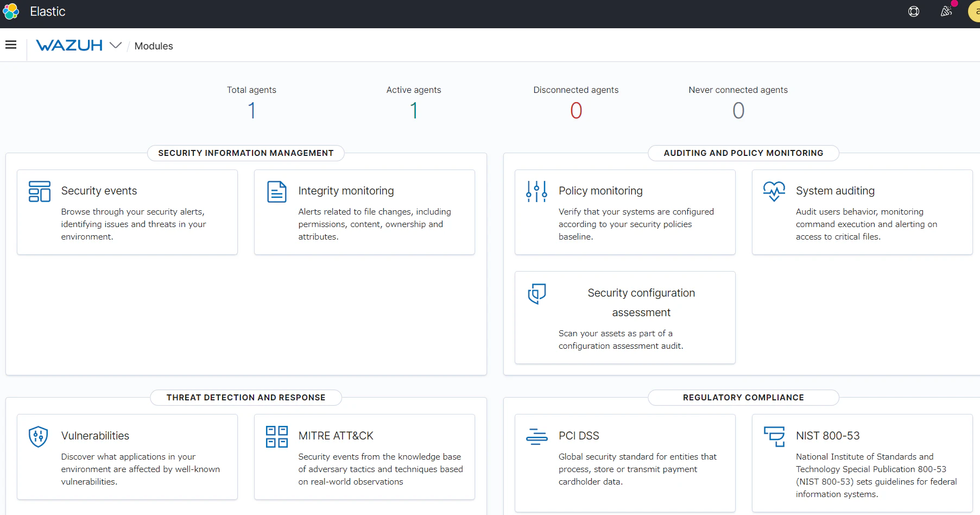This screenshot has height=515, width=980.
Task: Click the Elastic title text
Action: coord(48,11)
